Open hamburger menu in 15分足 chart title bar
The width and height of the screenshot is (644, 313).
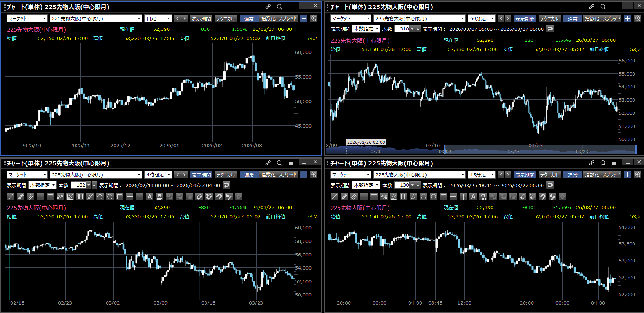click(614, 163)
